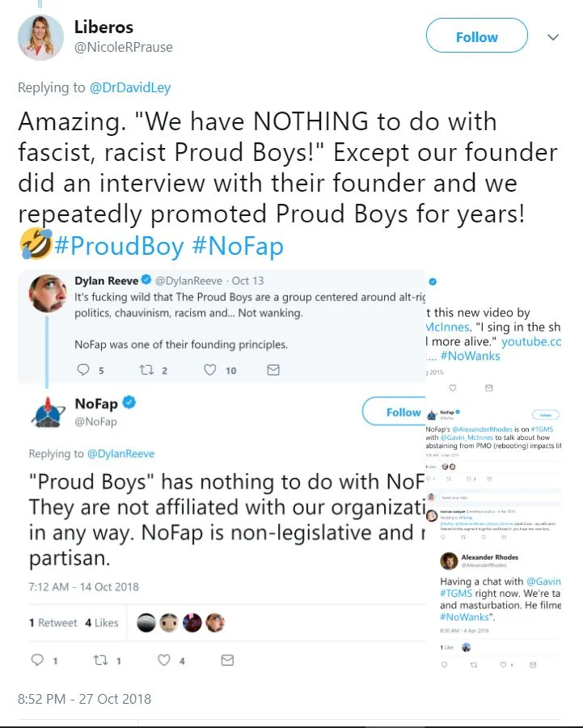This screenshot has width=583, height=728.
Task: Open Liberos profile avatar
Action: 40,37
